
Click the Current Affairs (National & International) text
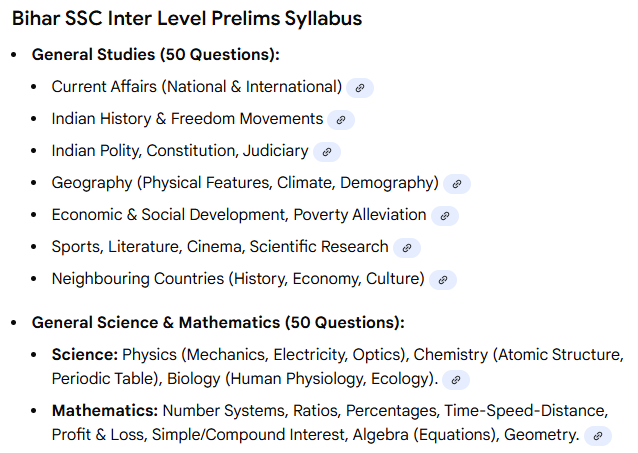(x=196, y=87)
